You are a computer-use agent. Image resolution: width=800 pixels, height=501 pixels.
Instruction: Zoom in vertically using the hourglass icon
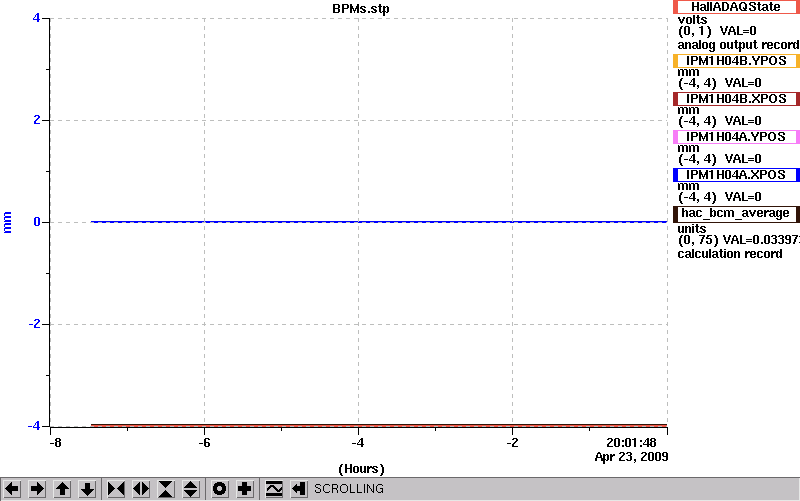(166, 489)
